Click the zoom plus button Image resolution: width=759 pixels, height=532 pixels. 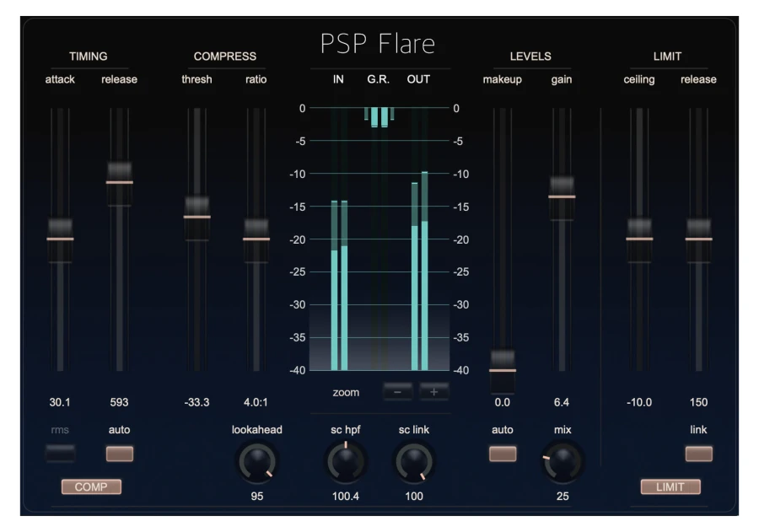433,391
